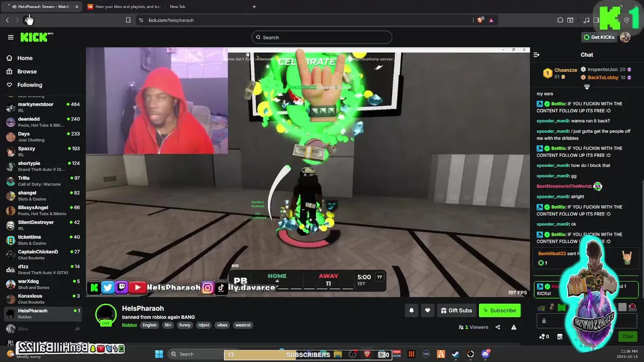The height and width of the screenshot is (362, 644).
Task: Open deeniedd channel in sidebar
Action: click(43, 122)
